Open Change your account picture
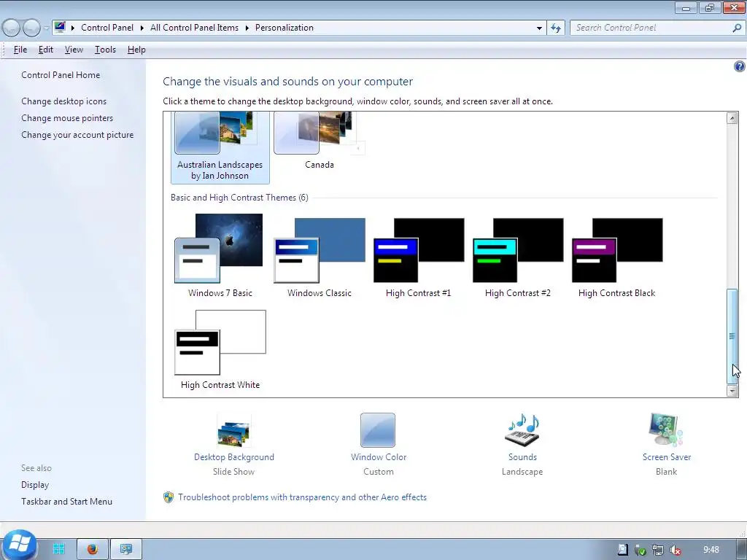 pyautogui.click(x=77, y=135)
